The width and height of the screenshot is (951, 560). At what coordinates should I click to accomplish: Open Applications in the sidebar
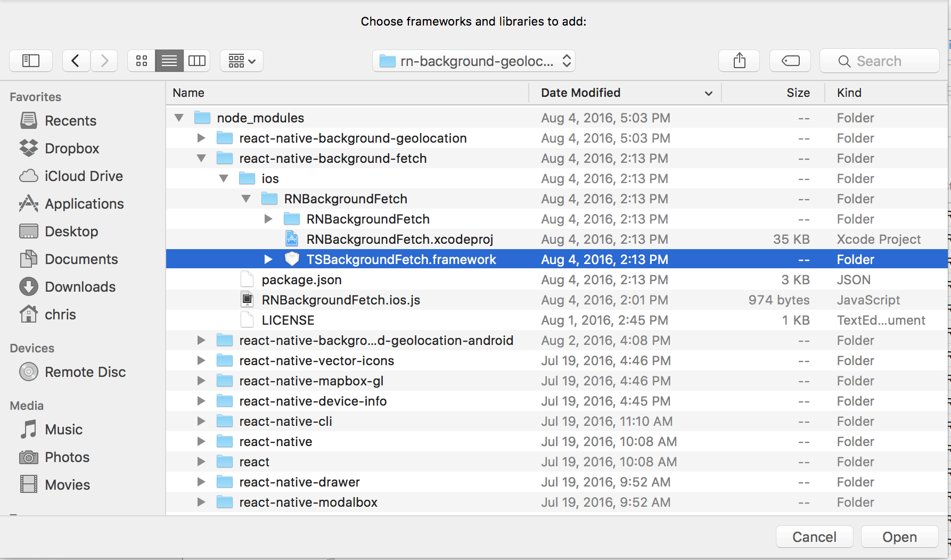point(84,204)
